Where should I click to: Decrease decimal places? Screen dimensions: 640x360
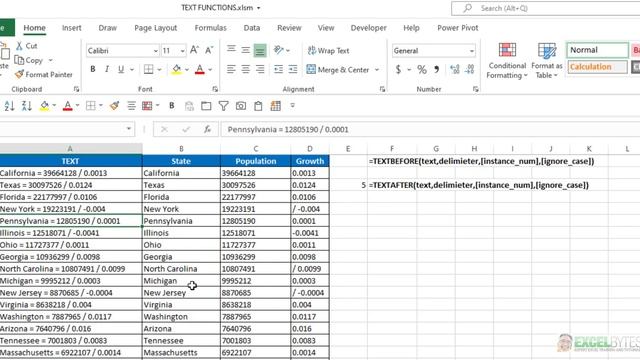(469, 69)
